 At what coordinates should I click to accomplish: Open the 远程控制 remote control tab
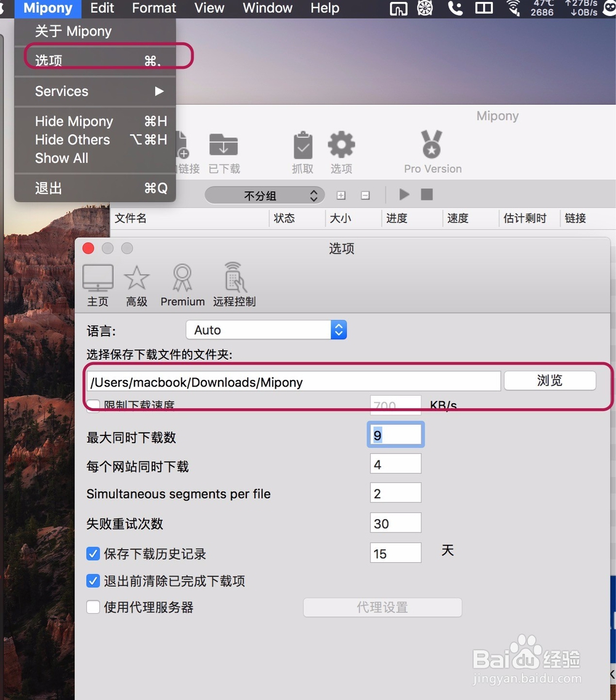234,285
